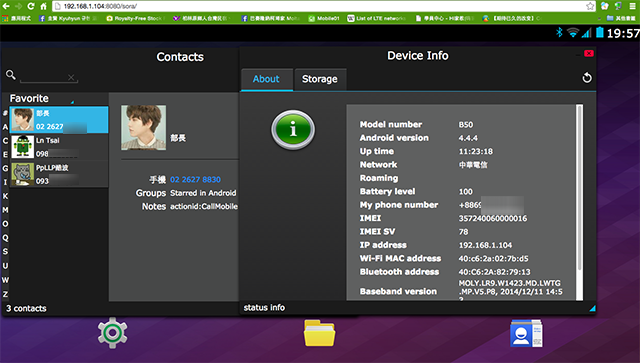Jump to letter K in contacts index
Viewport: 640px width, 363px height.
(x=5, y=196)
